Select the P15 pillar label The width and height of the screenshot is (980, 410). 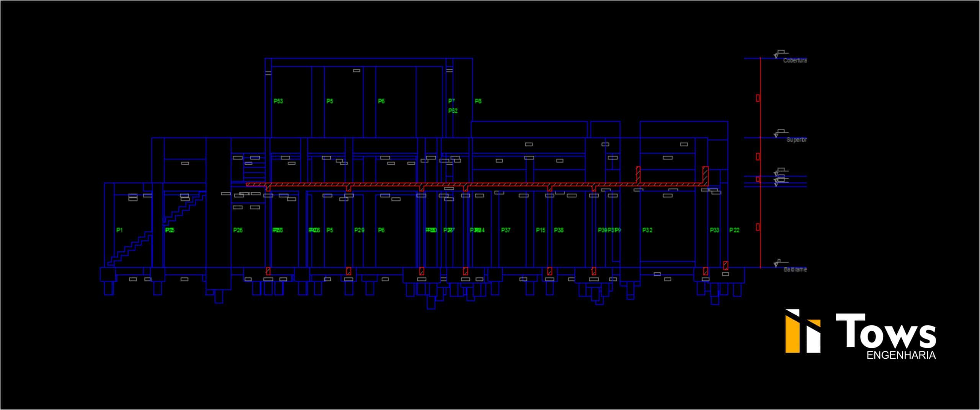click(x=541, y=230)
